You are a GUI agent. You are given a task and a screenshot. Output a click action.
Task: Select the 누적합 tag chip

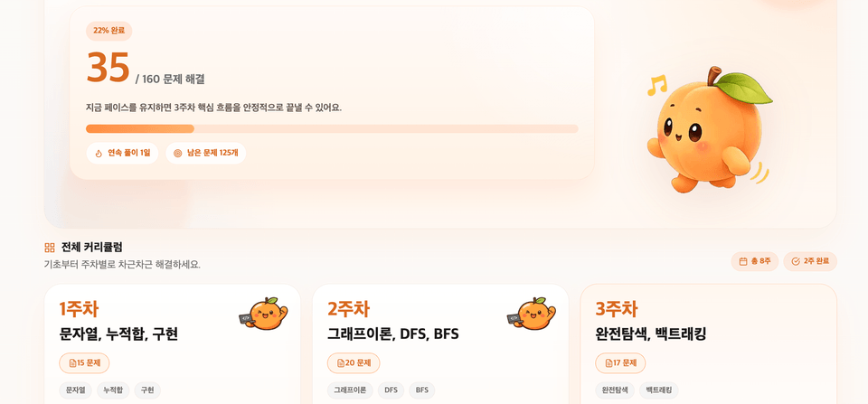[114, 390]
